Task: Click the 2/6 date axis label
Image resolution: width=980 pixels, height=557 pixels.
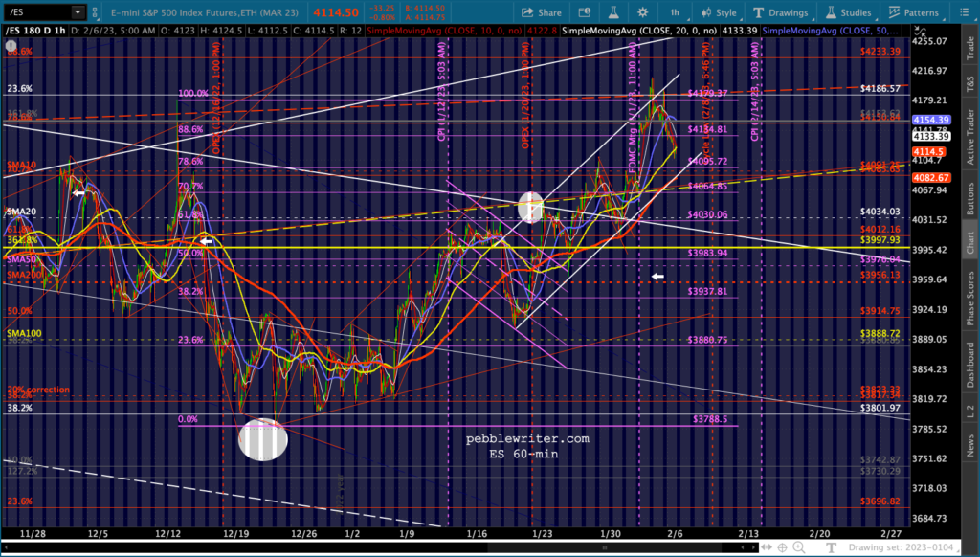Action: (x=675, y=534)
